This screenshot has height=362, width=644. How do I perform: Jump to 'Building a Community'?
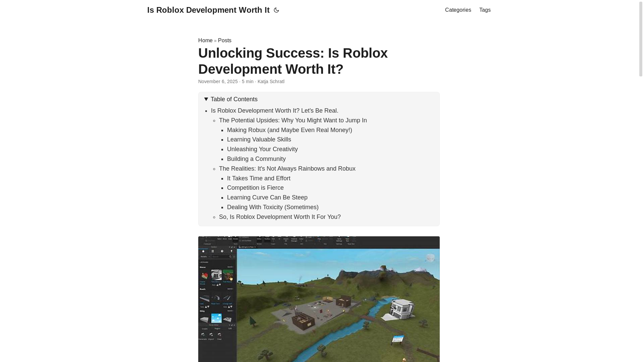point(256,159)
